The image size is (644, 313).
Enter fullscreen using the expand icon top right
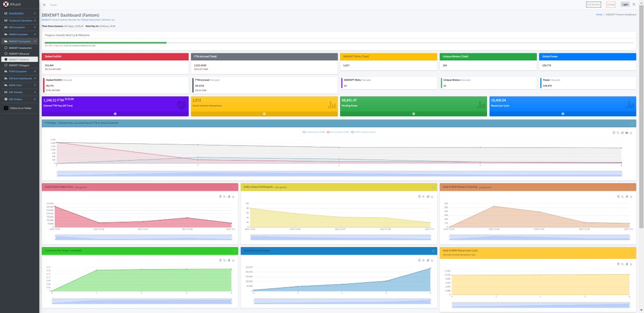634,4
